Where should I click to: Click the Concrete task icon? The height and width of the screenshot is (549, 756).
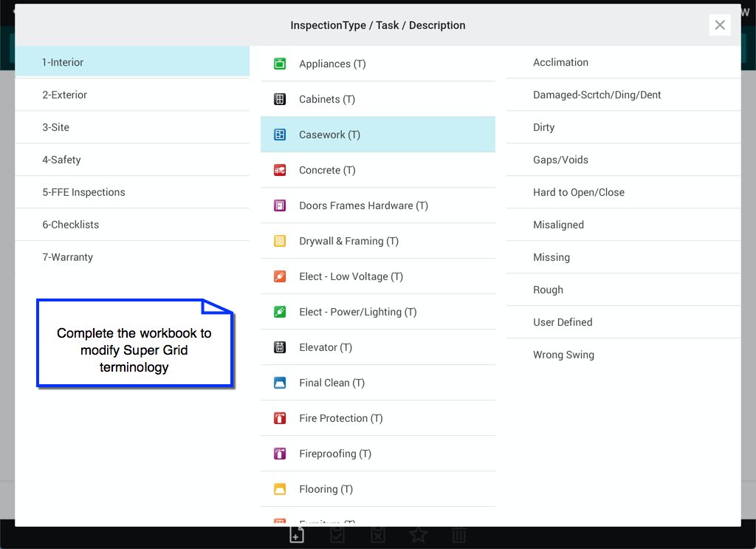coord(280,170)
